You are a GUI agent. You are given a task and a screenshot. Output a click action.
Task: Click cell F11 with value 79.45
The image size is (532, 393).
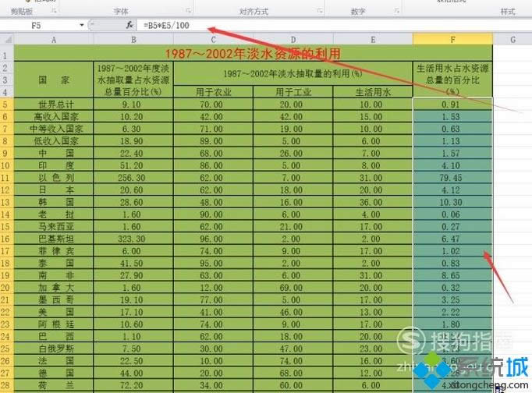click(x=452, y=178)
